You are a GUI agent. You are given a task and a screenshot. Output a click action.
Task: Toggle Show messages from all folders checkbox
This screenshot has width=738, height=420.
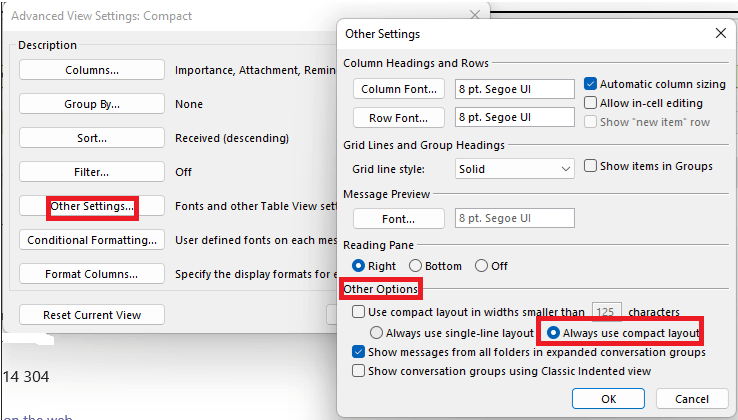click(358, 352)
